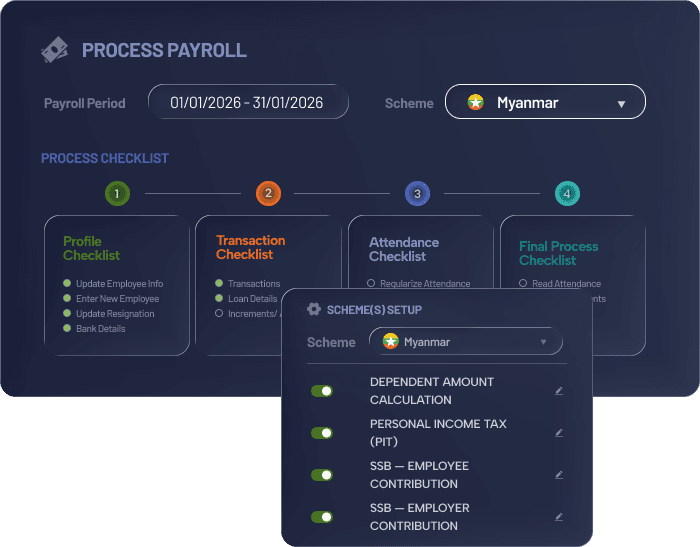Viewport: 700px width, 547px height.
Task: Click PROCESS PAYROLL title text
Action: pyautogui.click(x=164, y=50)
